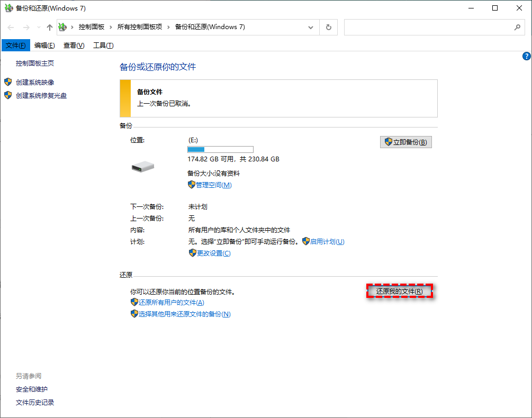Click the 备份或还原你的文件 heading
532x418 pixels.
coord(158,67)
